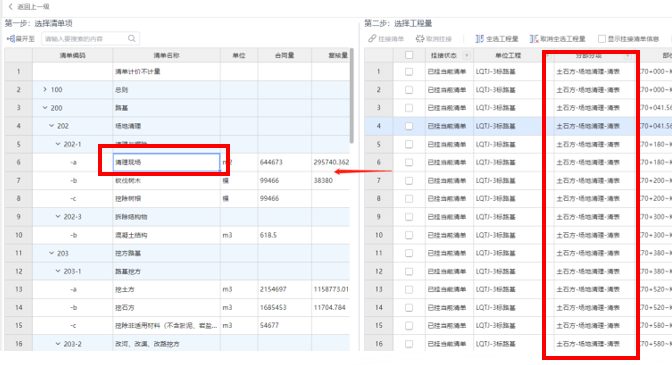
Task: Click the 挂接清单 link icon
Action: pos(372,39)
